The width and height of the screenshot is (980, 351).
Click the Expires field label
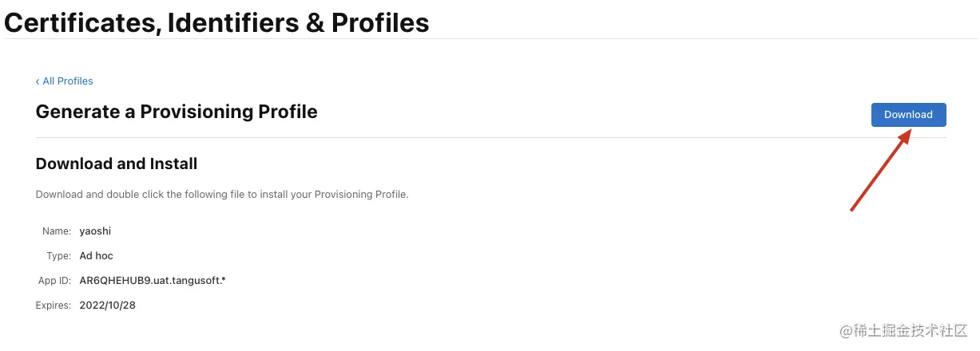click(x=54, y=306)
